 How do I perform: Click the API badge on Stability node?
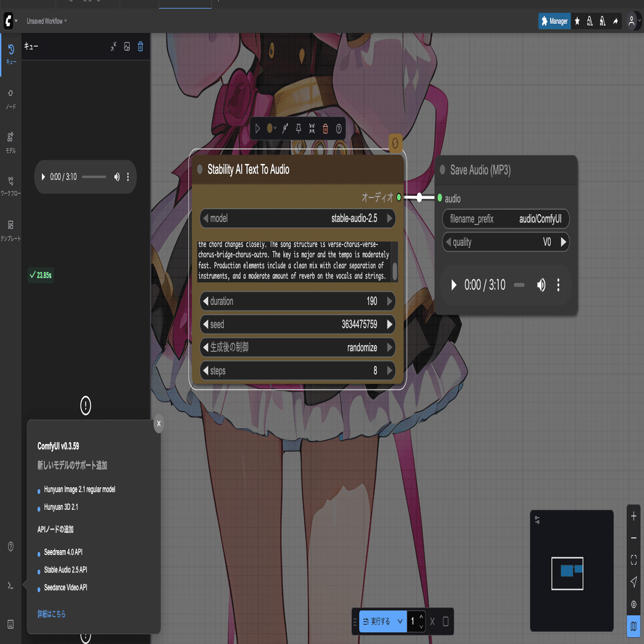click(x=395, y=143)
